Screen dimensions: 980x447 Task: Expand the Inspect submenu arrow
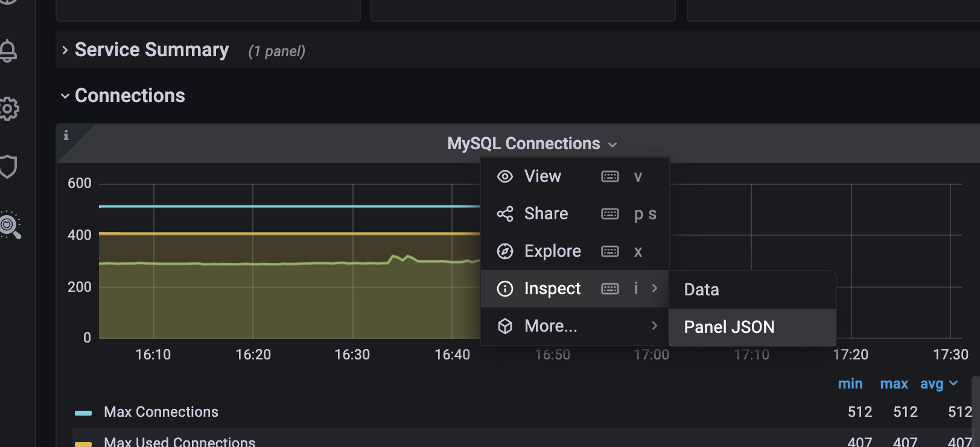coord(654,289)
